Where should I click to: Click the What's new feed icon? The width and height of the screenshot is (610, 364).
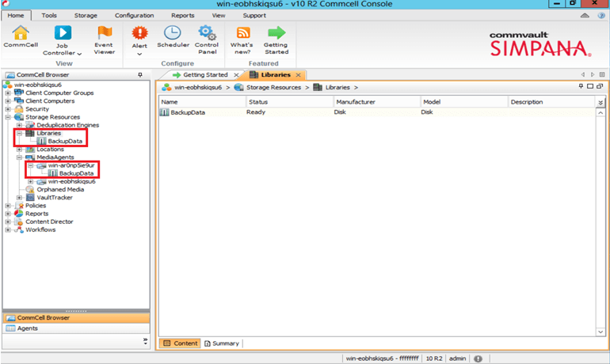[242, 33]
